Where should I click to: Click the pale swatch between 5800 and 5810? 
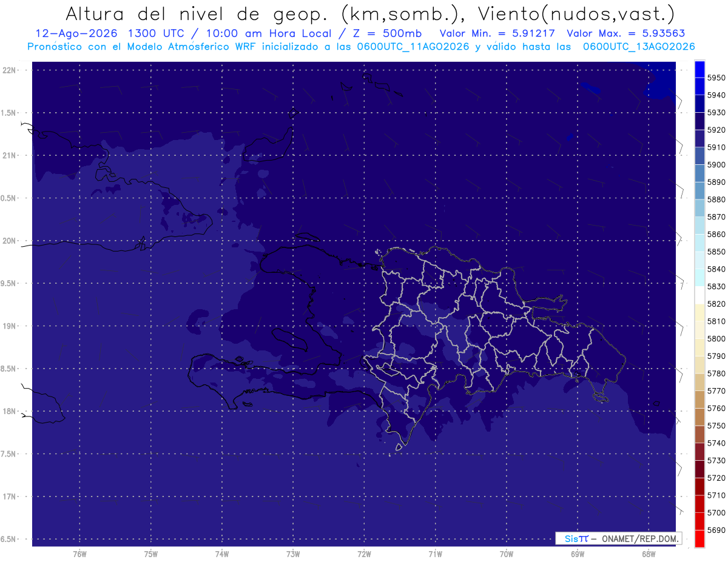point(699,329)
